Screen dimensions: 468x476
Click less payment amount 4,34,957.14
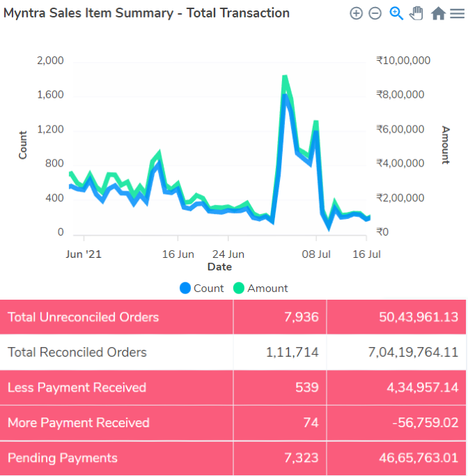[423, 387]
